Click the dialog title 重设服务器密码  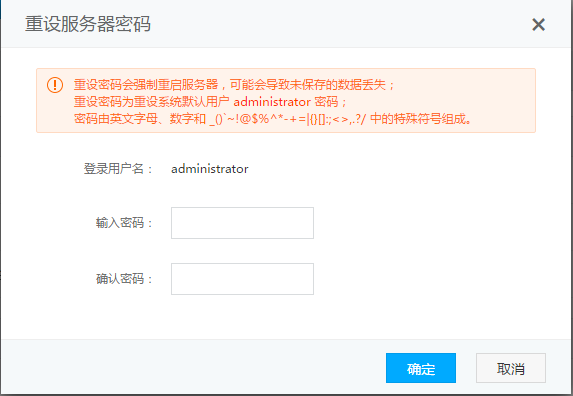[88, 24]
